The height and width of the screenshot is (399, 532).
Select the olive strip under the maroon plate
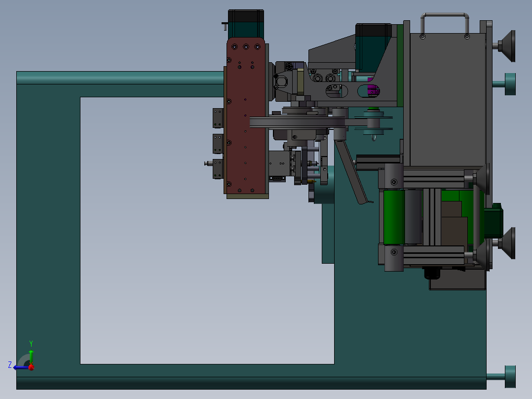(248, 197)
